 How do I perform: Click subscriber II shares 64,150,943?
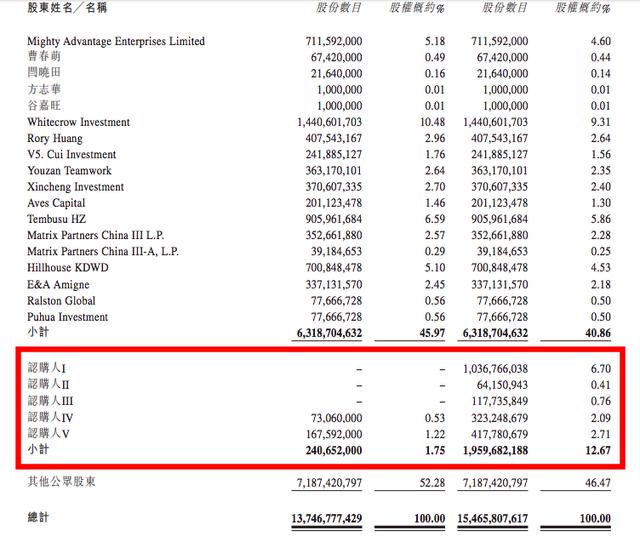point(502,385)
